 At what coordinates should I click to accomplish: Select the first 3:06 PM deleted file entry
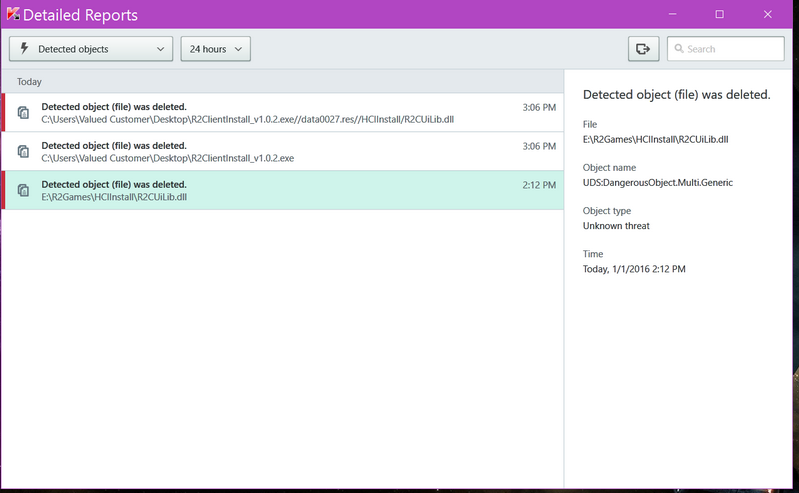click(280, 113)
